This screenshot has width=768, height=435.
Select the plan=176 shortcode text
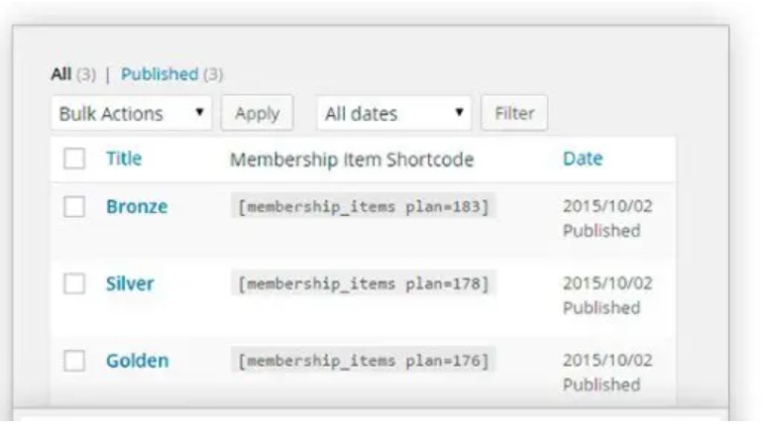pos(364,361)
